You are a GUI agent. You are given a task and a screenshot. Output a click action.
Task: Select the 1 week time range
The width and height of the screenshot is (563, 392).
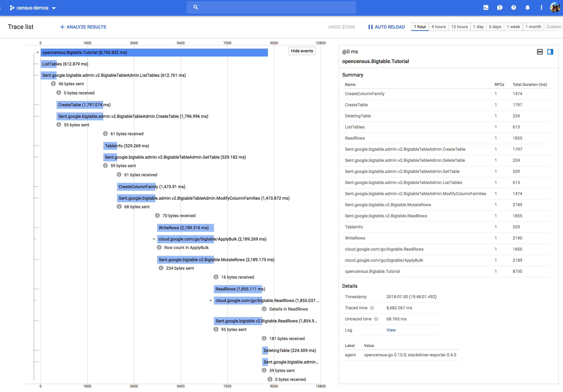[x=513, y=27]
